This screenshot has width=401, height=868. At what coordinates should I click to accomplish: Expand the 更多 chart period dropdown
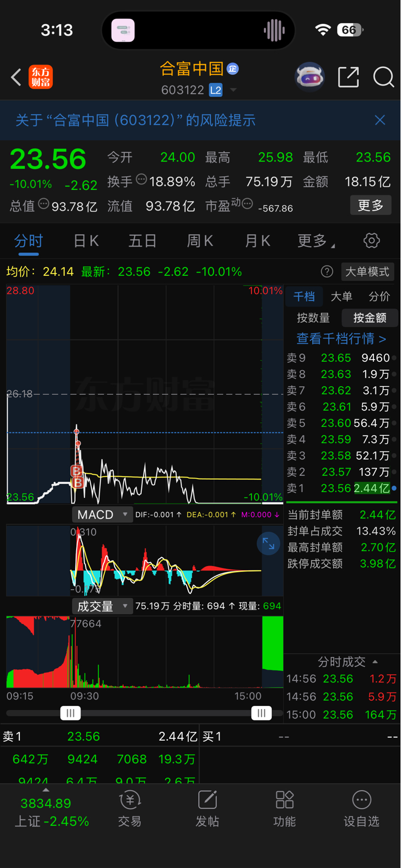316,241
